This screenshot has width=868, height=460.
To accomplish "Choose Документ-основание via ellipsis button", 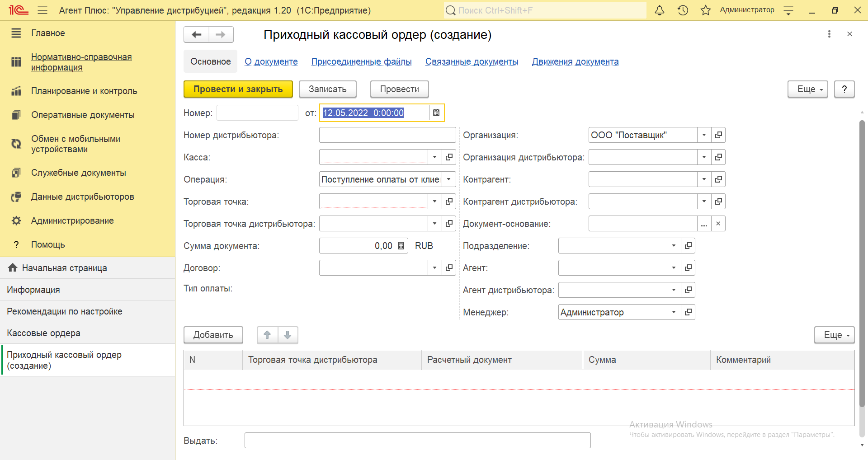I will (704, 224).
